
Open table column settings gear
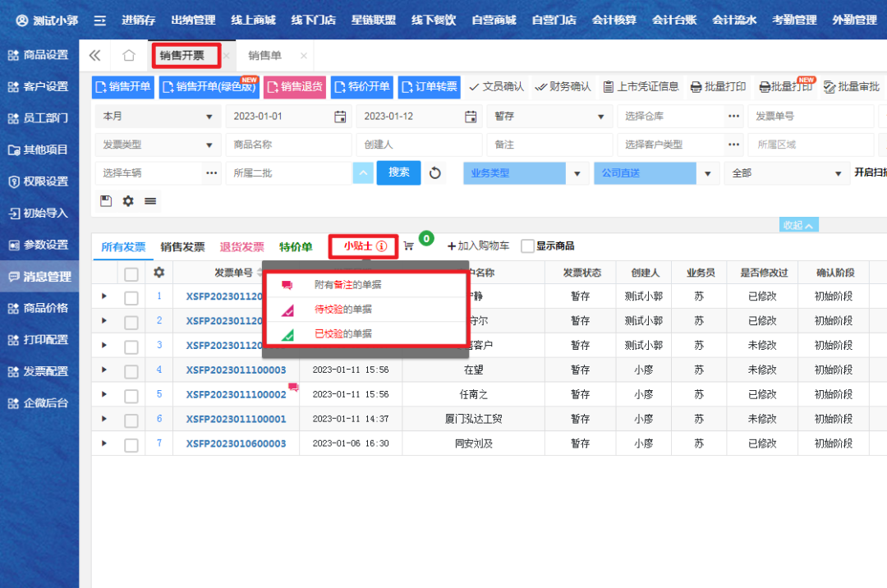pyautogui.click(x=159, y=273)
